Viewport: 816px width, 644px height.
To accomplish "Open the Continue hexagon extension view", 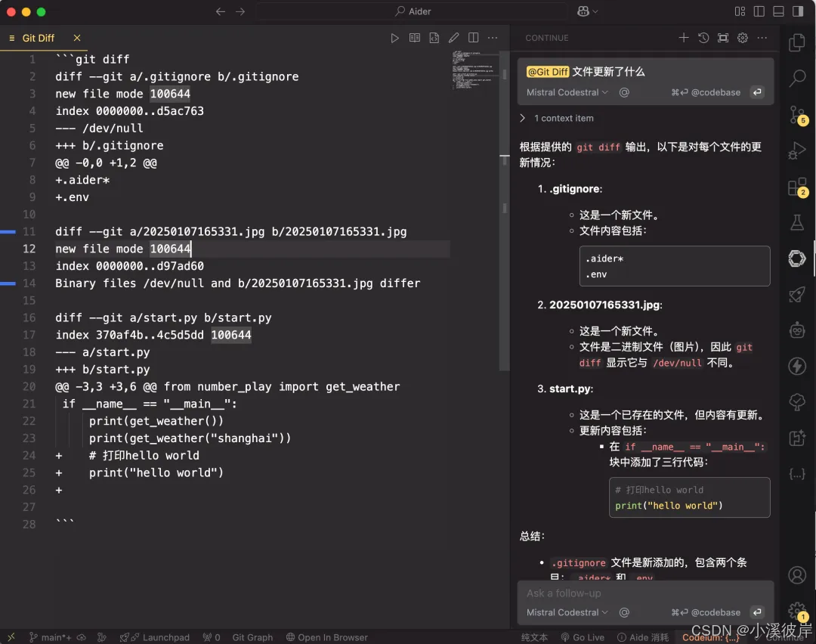I will [x=797, y=259].
